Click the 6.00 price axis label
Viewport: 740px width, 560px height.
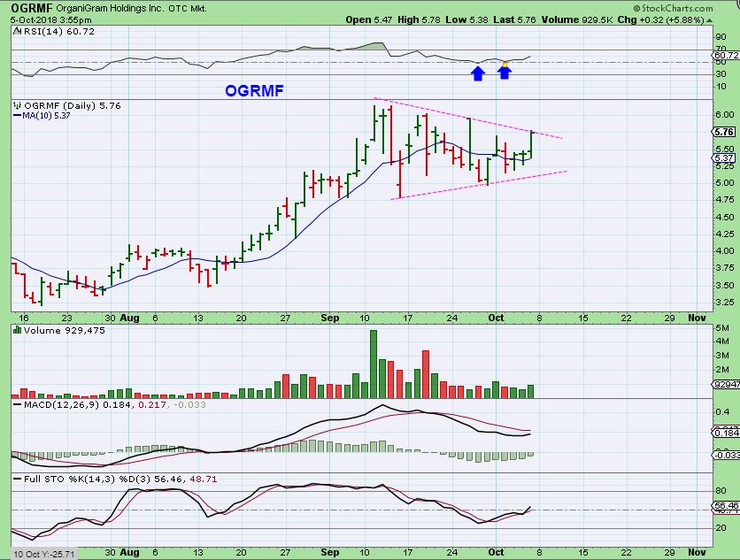tap(724, 115)
